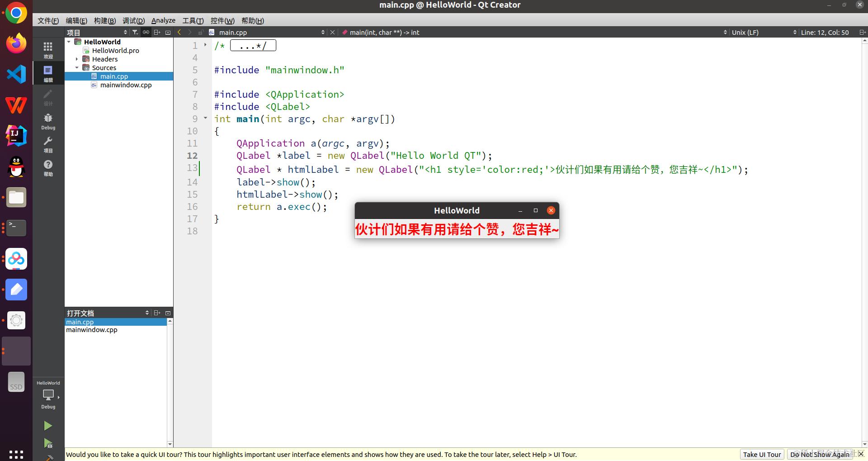The height and width of the screenshot is (461, 868).
Task: Split the project side panel
Action: coord(157,32)
